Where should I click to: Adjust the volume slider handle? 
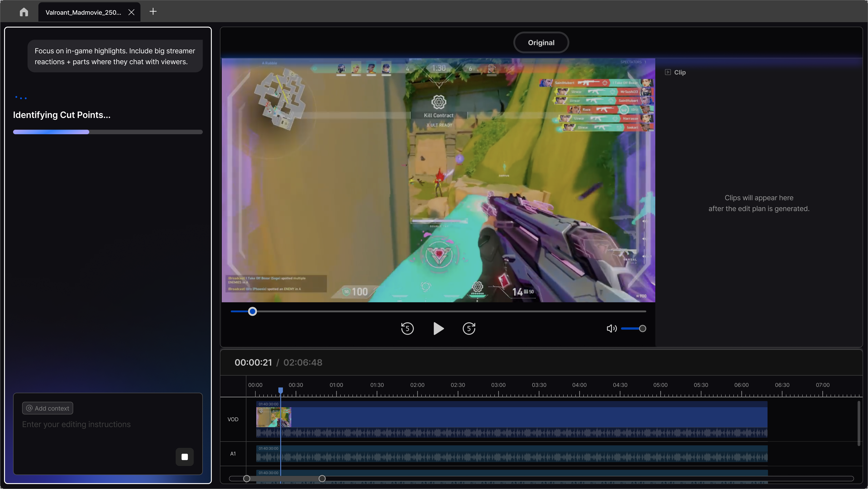pyautogui.click(x=643, y=329)
